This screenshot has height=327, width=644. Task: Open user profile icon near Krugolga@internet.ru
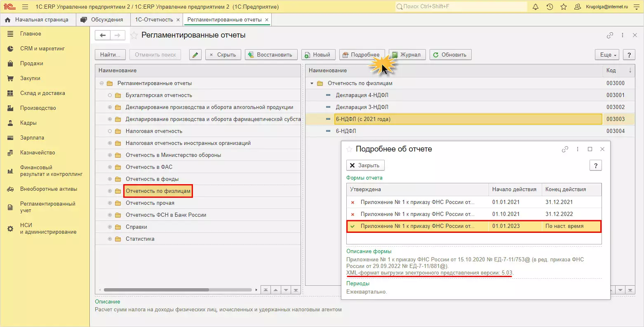click(578, 7)
